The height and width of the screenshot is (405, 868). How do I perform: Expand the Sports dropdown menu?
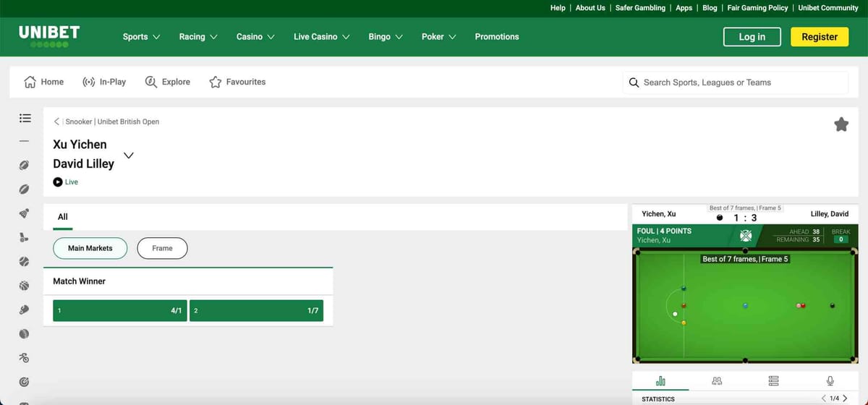click(x=142, y=37)
